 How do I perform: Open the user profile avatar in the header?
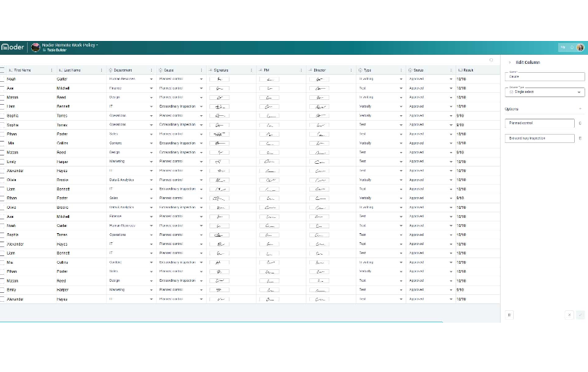580,47
